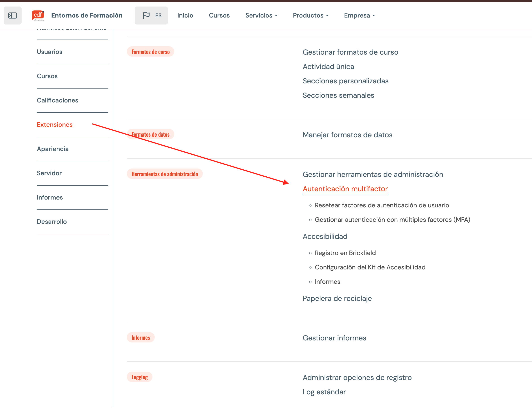Open Gestionar autenticación con múltiples factores (MFA)
Image resolution: width=532 pixels, height=413 pixels.
pyautogui.click(x=392, y=220)
